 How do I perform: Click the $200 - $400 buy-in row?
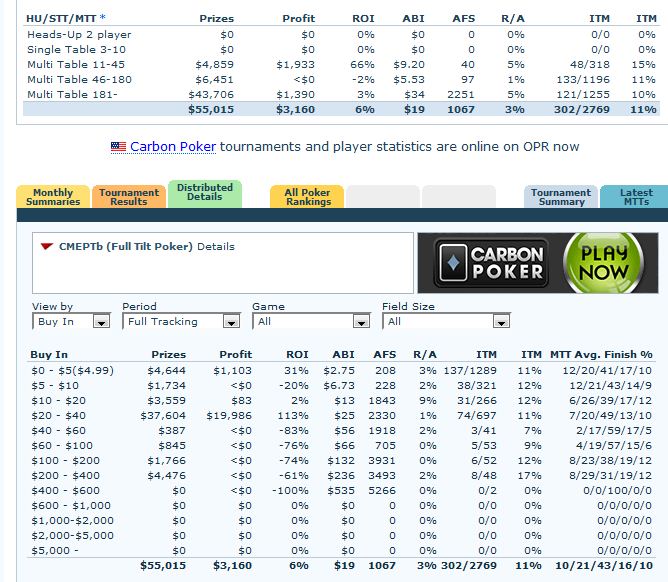(341, 475)
